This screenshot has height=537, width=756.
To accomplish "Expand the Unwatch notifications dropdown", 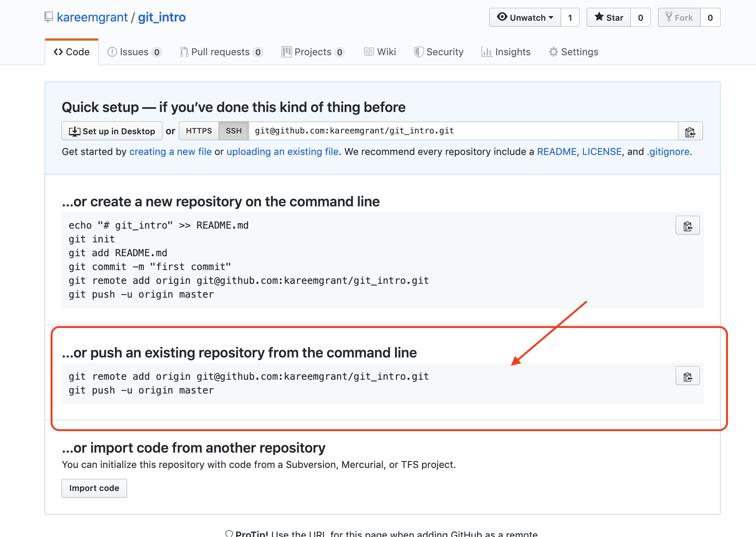I will click(x=525, y=18).
